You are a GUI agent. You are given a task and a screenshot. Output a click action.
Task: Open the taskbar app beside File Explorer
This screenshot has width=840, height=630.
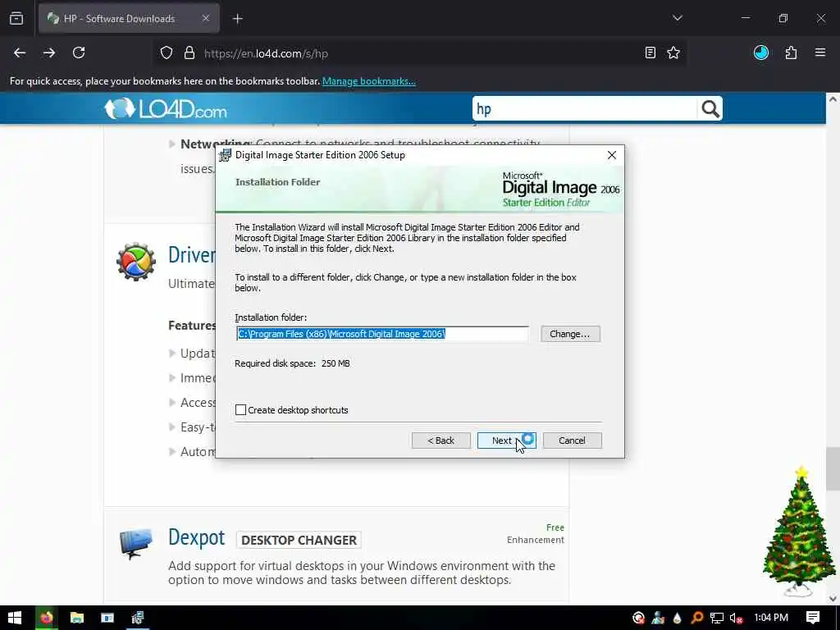[107, 618]
